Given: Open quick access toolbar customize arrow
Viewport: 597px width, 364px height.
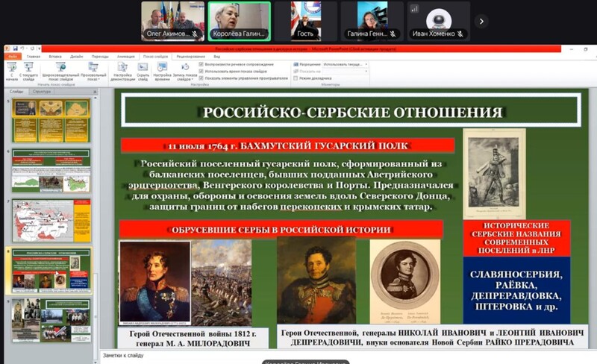Looking at the screenshot, I should point(40,48).
